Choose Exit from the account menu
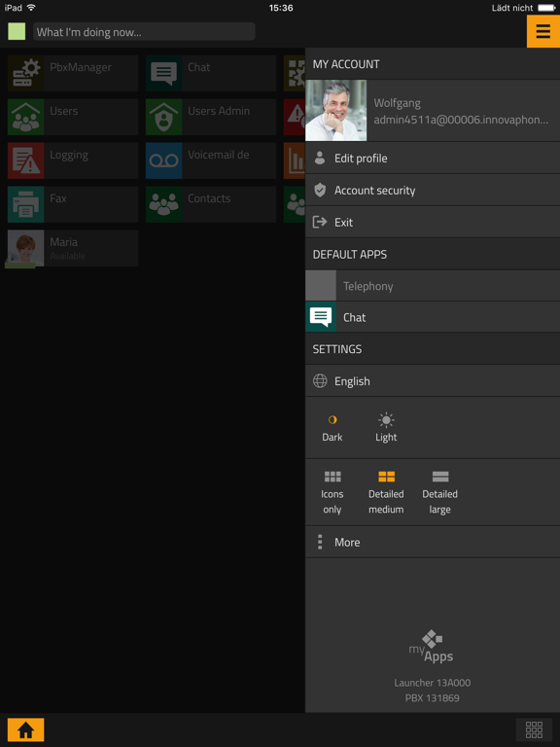560x747 pixels. [433, 222]
